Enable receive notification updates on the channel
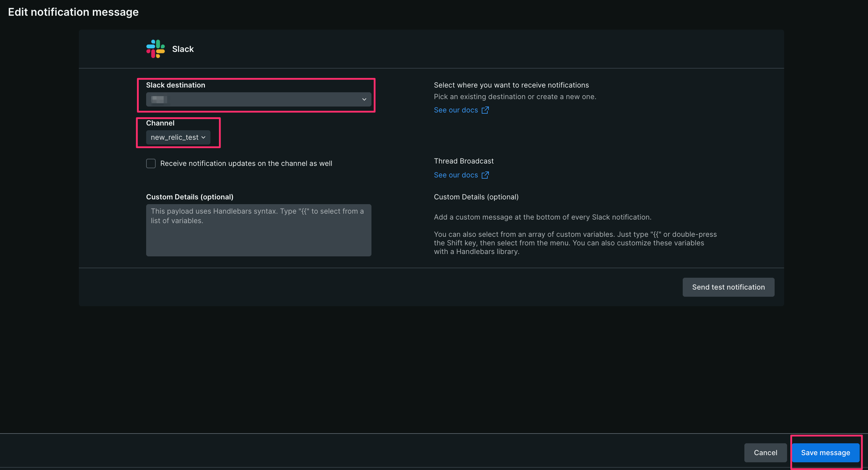Image resolution: width=868 pixels, height=470 pixels. (x=151, y=163)
